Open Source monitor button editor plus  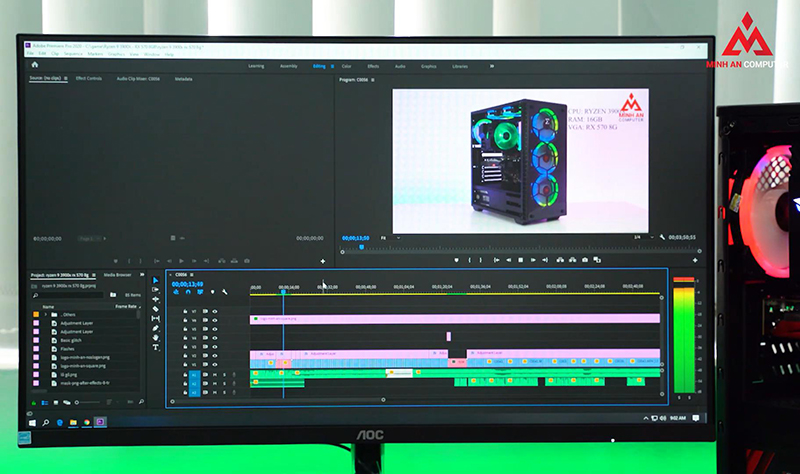[x=322, y=261]
